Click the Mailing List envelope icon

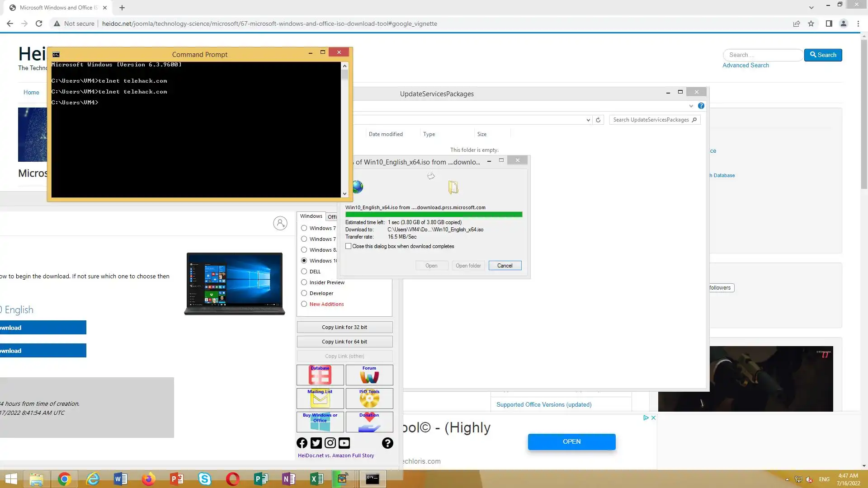click(320, 399)
